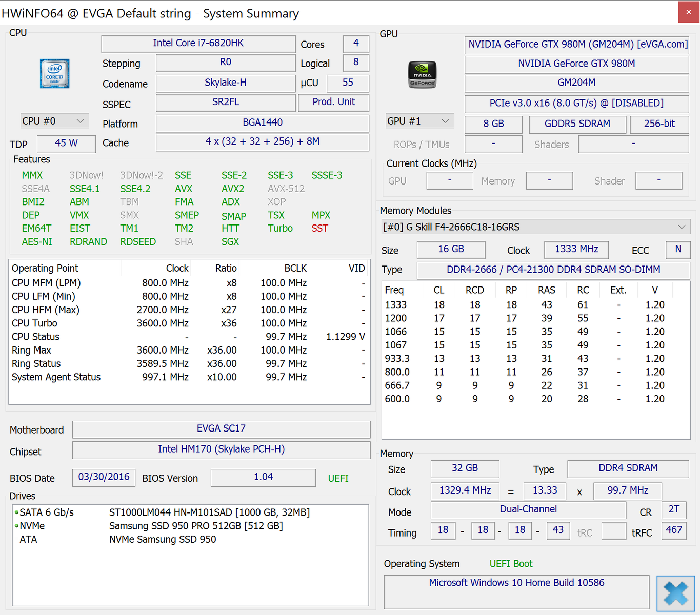Select the Ring Status row
Viewport: 700px width, 615px height.
(189, 364)
